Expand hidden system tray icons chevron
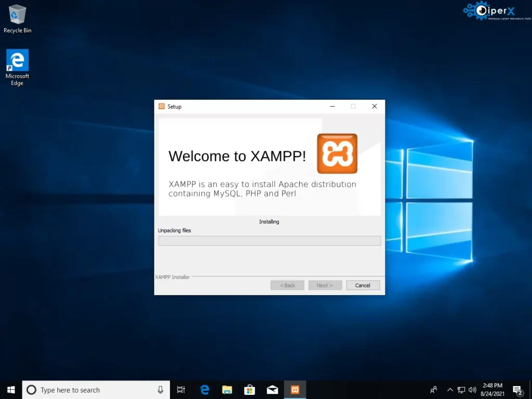532x399 pixels. pyautogui.click(x=450, y=390)
